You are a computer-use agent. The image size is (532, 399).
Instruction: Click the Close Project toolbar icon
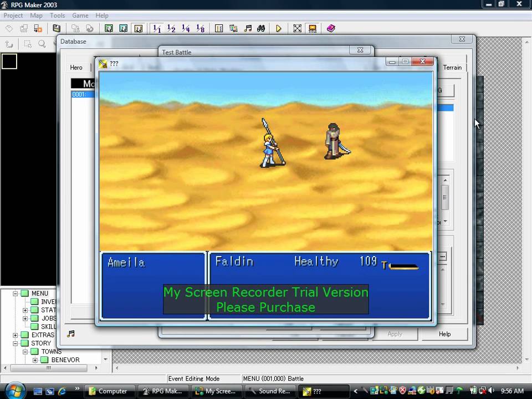[x=38, y=28]
